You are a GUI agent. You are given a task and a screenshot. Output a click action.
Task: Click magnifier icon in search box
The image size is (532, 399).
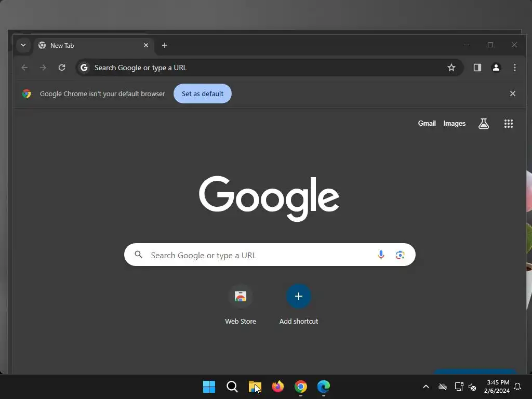138,255
